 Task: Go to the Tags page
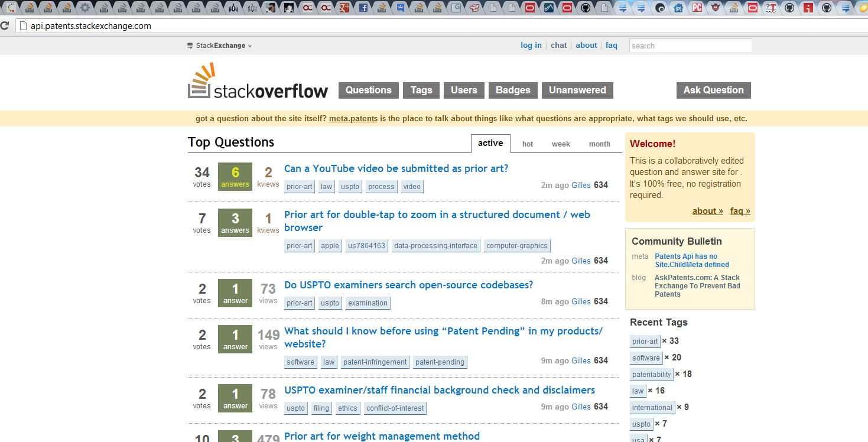tap(421, 90)
